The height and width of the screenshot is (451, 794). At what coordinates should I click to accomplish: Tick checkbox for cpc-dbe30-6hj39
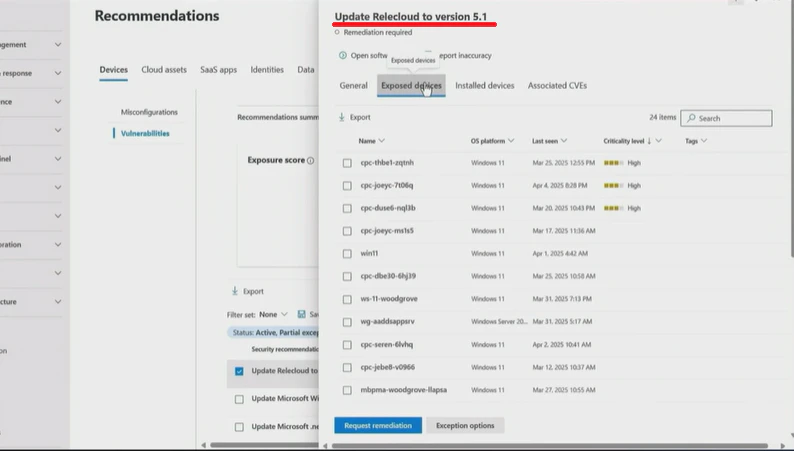pyautogui.click(x=347, y=276)
